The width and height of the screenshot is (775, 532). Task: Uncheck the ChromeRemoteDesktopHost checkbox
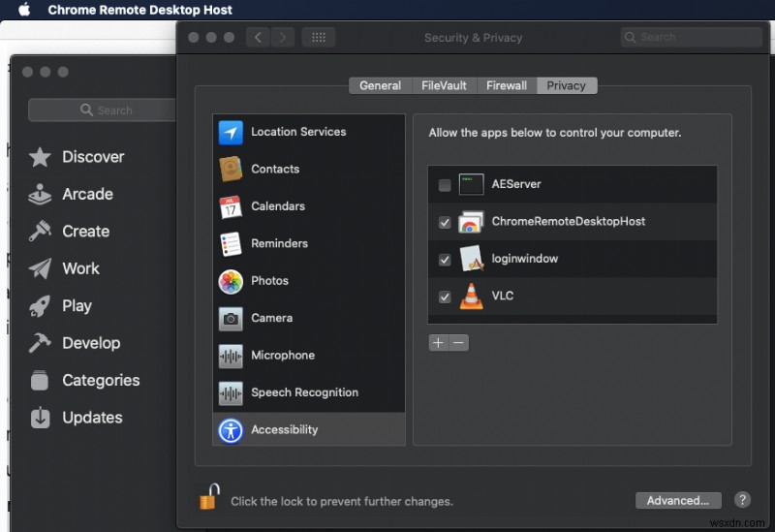coord(445,222)
